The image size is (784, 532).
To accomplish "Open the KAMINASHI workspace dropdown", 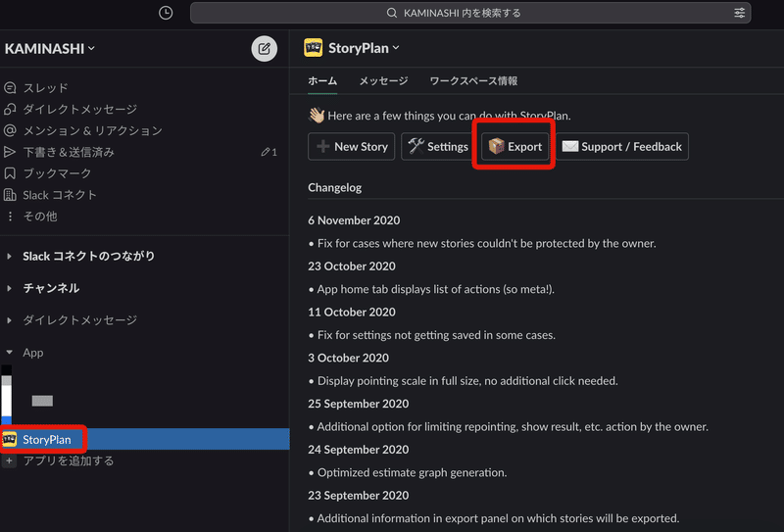I will pyautogui.click(x=50, y=49).
